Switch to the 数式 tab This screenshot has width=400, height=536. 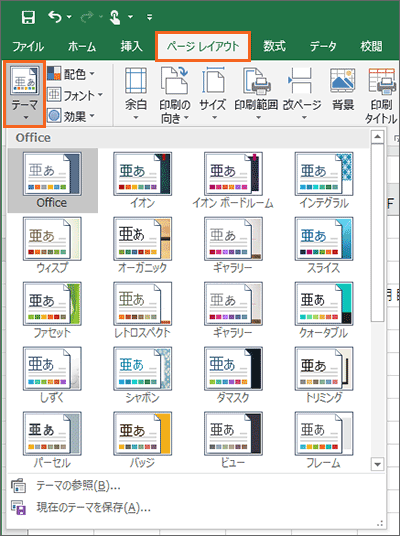click(x=274, y=46)
